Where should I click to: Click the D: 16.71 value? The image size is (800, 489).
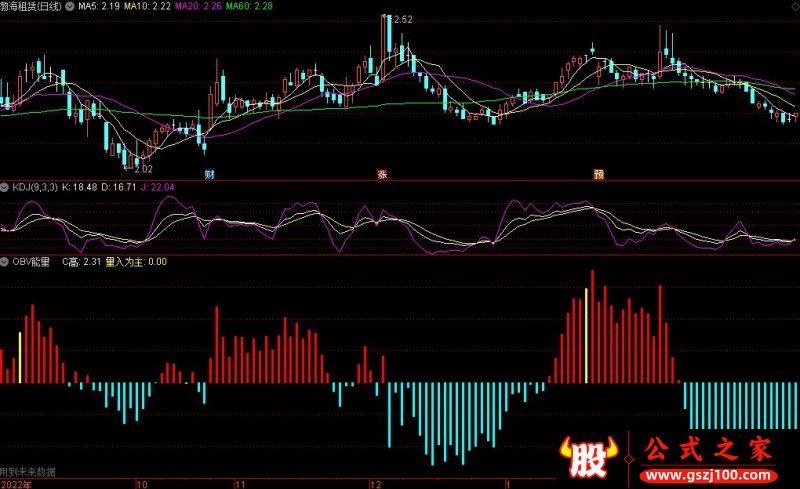pyautogui.click(x=119, y=187)
